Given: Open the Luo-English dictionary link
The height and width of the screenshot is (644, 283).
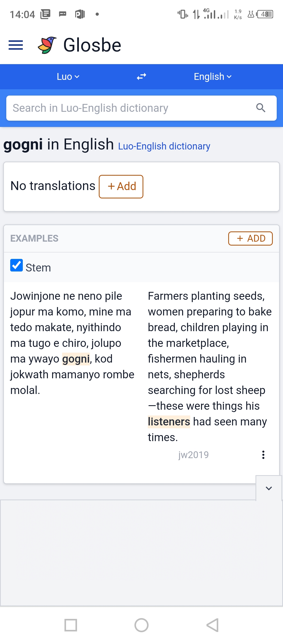Looking at the screenshot, I should (164, 146).
